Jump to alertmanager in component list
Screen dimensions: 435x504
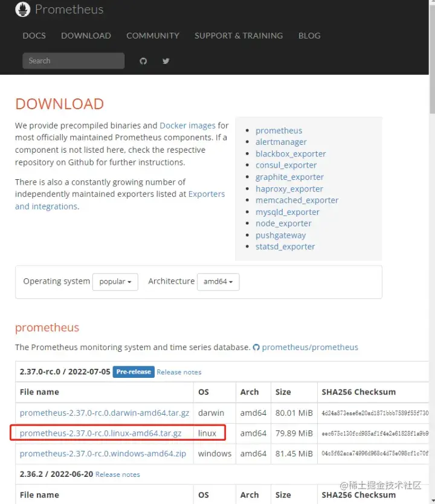coord(281,142)
